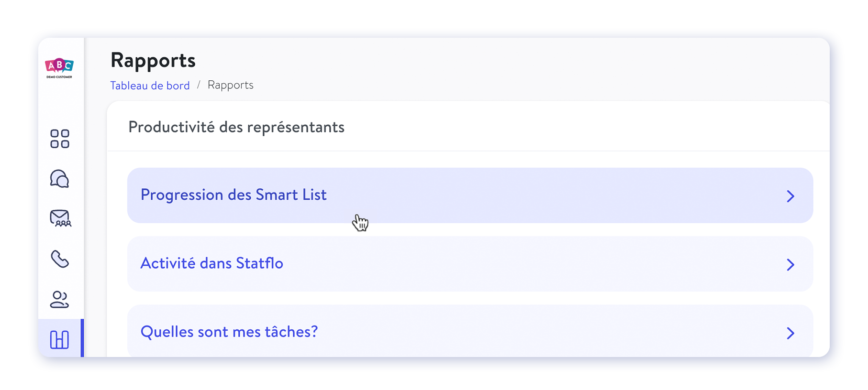Click the blue active indicator bar in sidebar
This screenshot has width=868, height=390.
82,338
